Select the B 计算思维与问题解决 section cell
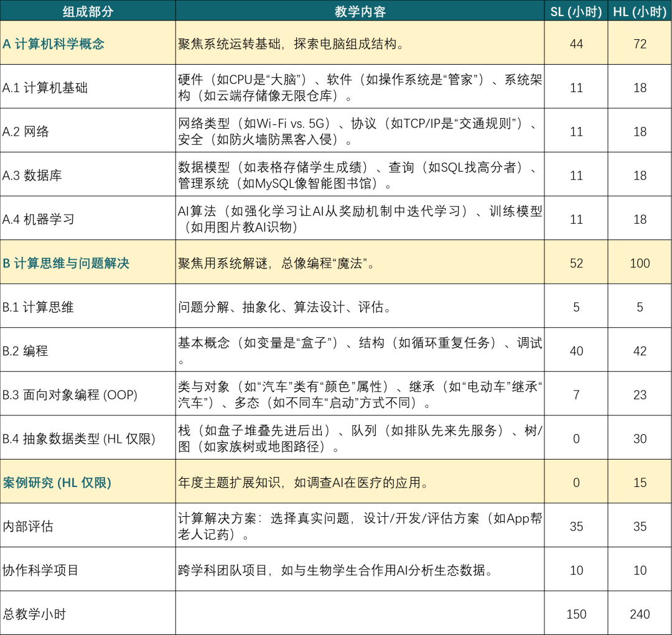The height and width of the screenshot is (635, 672). point(66,263)
